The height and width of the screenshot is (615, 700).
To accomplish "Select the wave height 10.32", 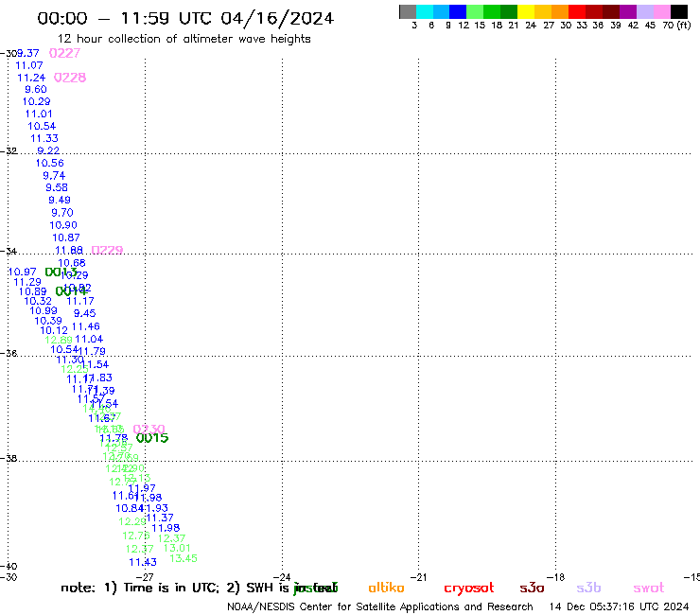I will [x=38, y=302].
